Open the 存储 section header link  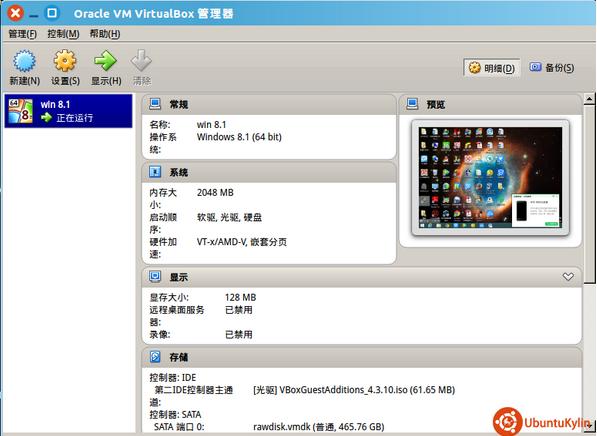click(x=179, y=357)
